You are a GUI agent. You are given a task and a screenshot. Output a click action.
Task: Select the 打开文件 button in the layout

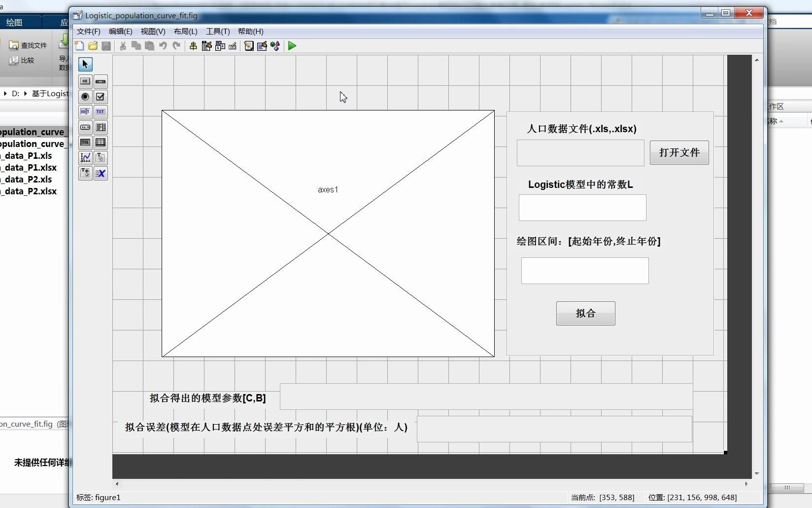pyautogui.click(x=679, y=152)
